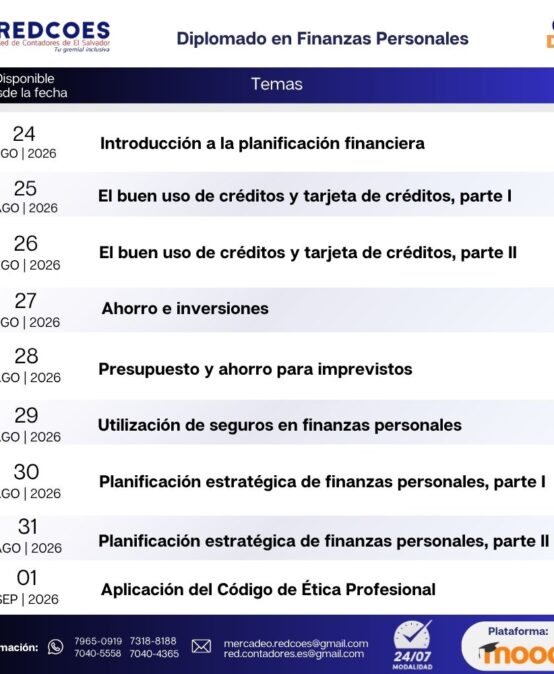Click the email envelope icon

tap(201, 646)
